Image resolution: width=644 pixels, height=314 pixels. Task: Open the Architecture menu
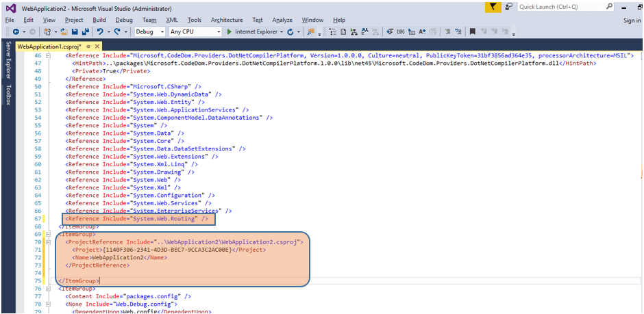coord(227,20)
